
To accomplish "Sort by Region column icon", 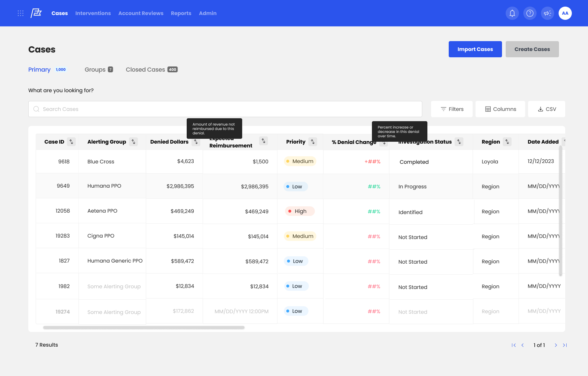I will tap(507, 142).
